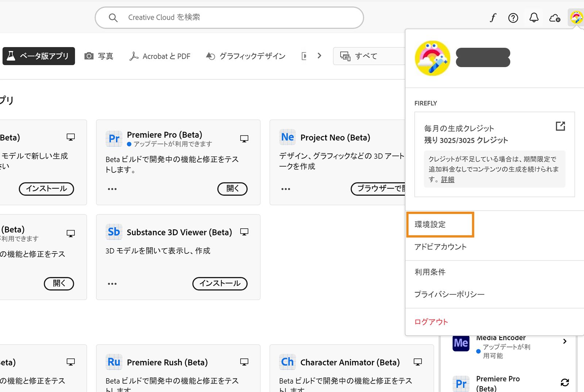Open the 詳細 link in Firefly credits
584x392 pixels.
tap(447, 179)
